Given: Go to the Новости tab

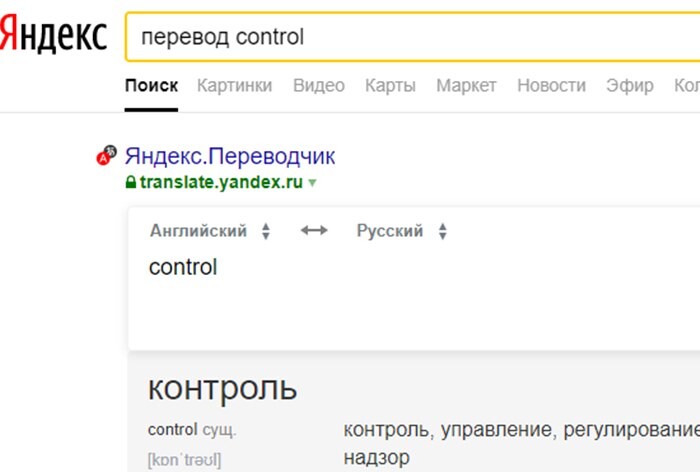Looking at the screenshot, I should pyautogui.click(x=551, y=85).
